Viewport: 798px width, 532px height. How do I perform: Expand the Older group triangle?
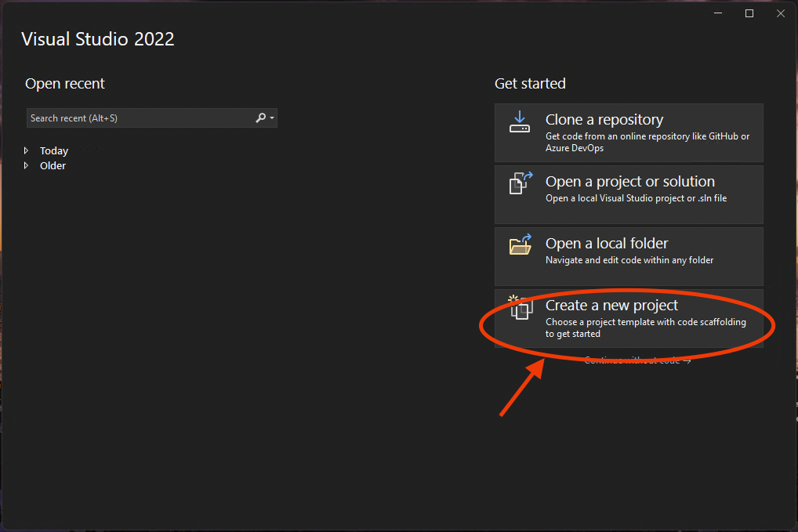click(26, 165)
